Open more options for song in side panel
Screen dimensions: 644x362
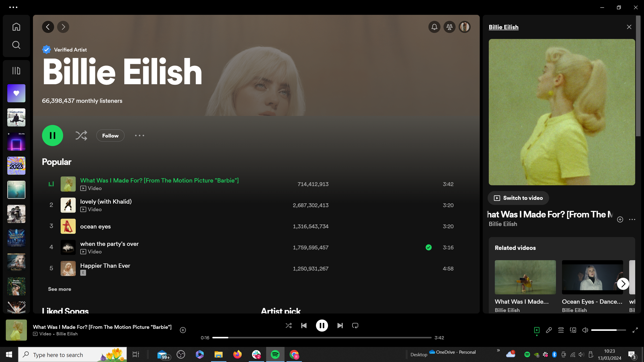click(632, 219)
